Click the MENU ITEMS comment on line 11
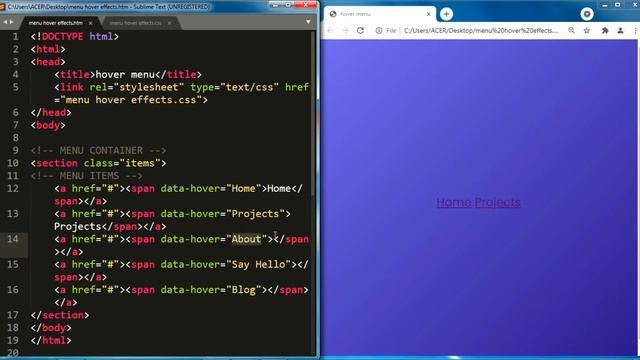Screen dimensions: 640x360 87,176
